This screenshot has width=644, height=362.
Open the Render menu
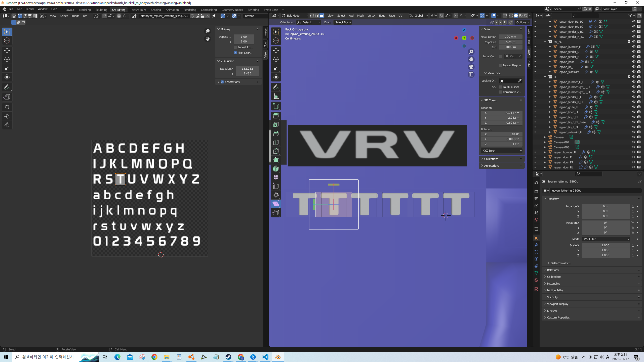coord(30,9)
